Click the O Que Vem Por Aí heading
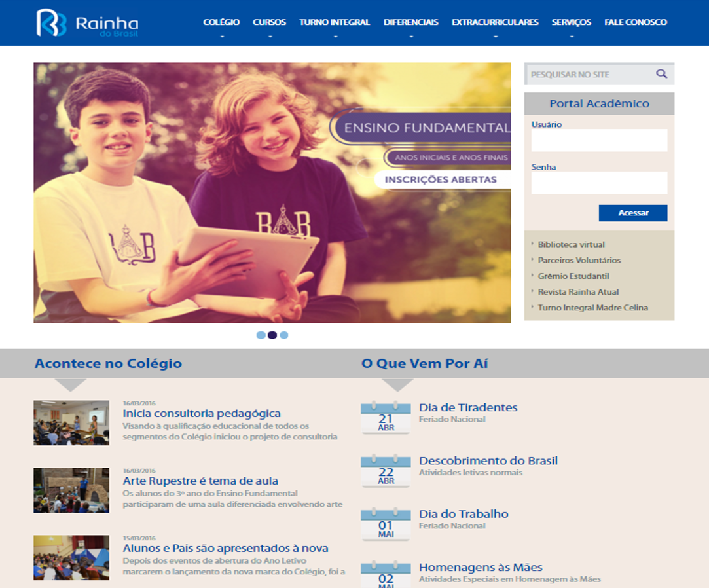The image size is (709, 588). coord(425,363)
